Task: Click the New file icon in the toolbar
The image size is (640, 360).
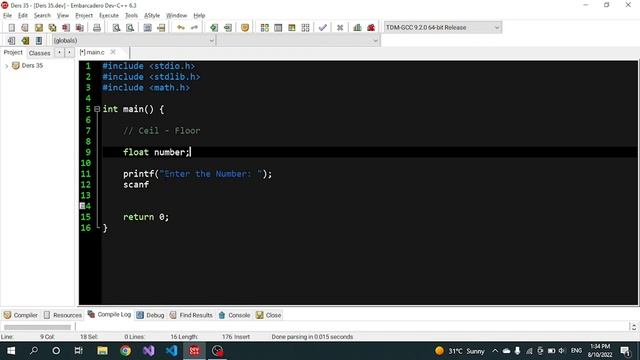Action: (11, 28)
